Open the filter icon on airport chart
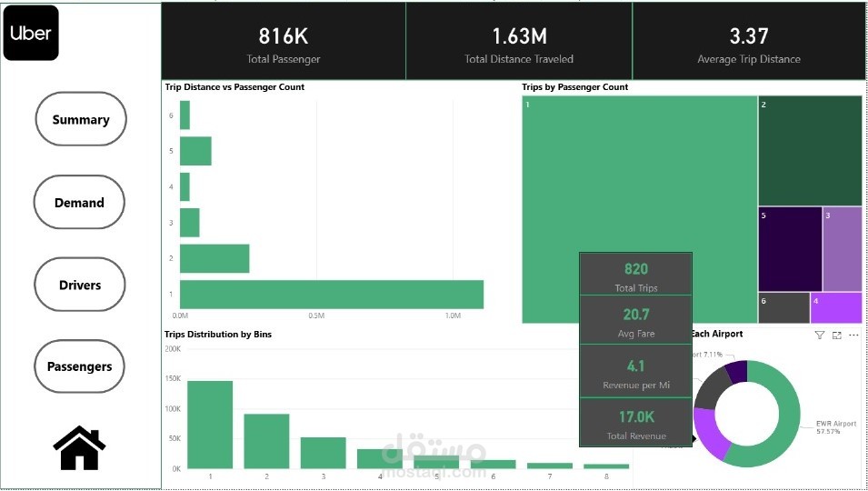This screenshot has height=491, width=868. [x=819, y=336]
